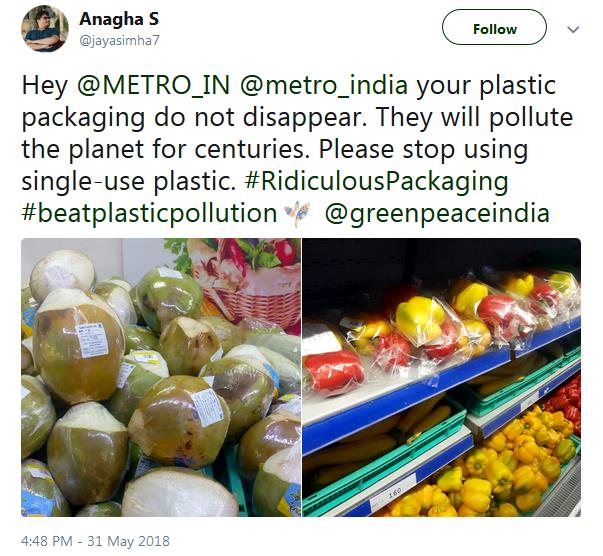Open the #beatplasticpollution hashtag
Screen dimensions: 603x556
[x=149, y=213]
